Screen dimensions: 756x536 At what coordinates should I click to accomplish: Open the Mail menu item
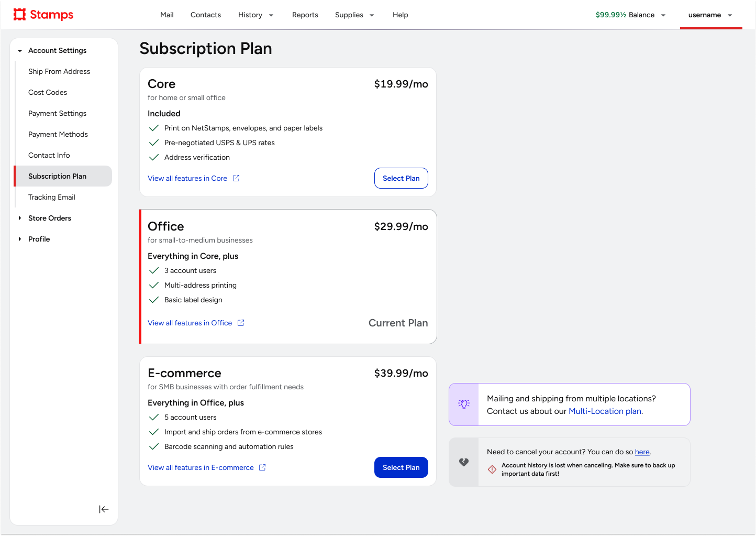pyautogui.click(x=166, y=15)
